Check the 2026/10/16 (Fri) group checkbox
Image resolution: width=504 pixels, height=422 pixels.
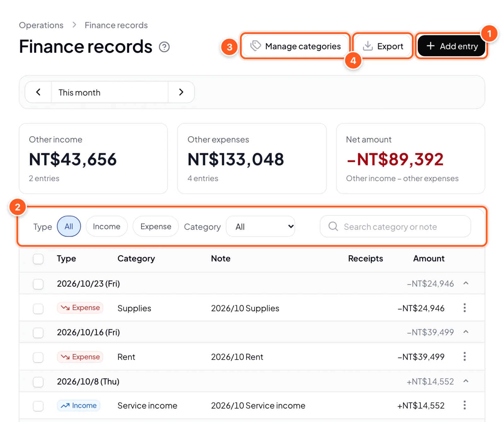tap(38, 333)
